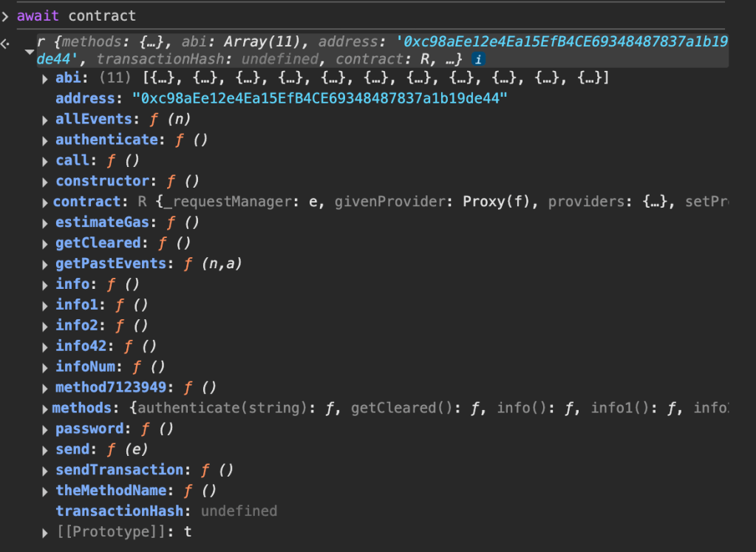The height and width of the screenshot is (552, 756).
Task: Expand the allEvents function entry
Action: pyautogui.click(x=47, y=120)
